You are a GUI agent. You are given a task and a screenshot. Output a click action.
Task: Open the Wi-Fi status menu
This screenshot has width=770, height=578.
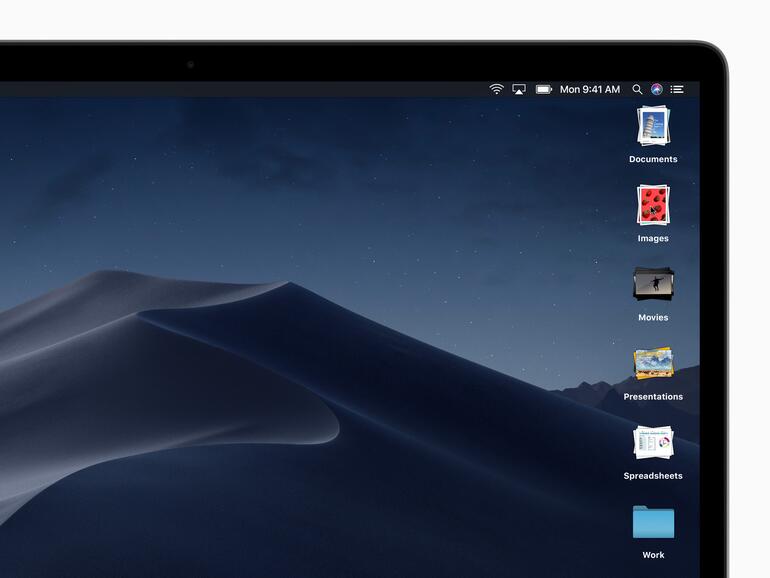pos(496,89)
